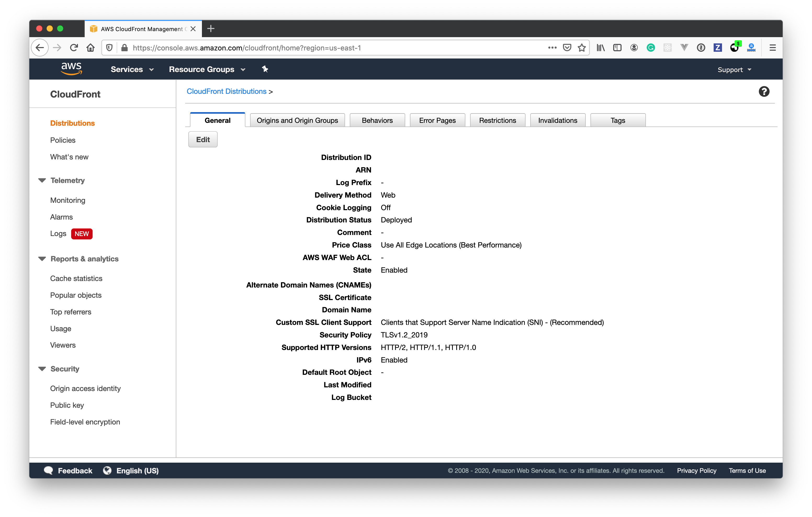Toggle the sidebar view icon in toolbar
The image size is (812, 517).
coord(617,48)
